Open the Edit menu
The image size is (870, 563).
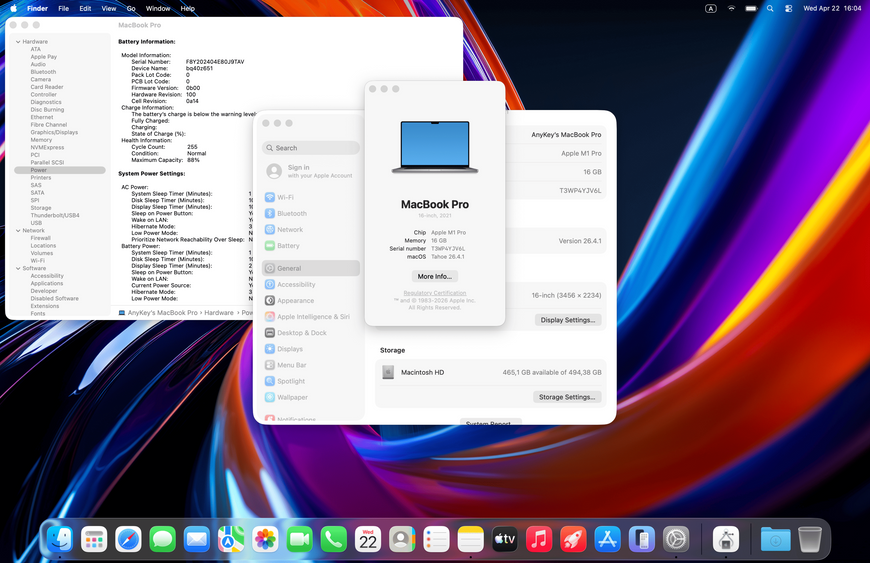click(85, 8)
